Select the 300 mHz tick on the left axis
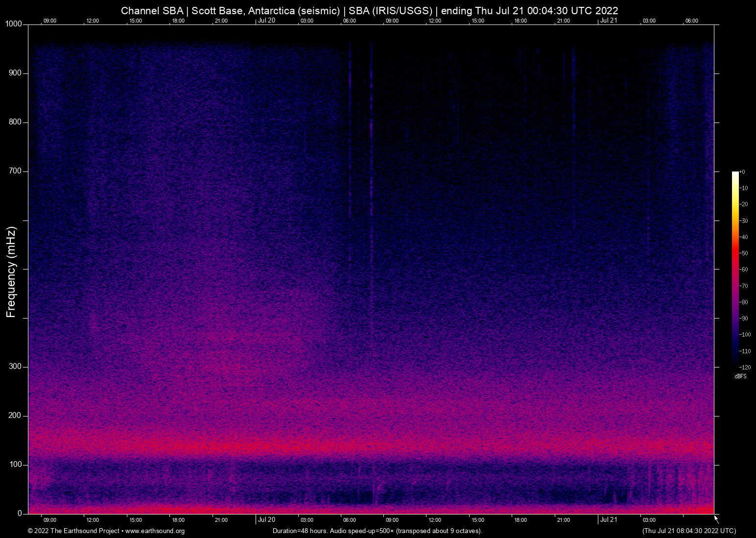The image size is (756, 538). (x=15, y=366)
